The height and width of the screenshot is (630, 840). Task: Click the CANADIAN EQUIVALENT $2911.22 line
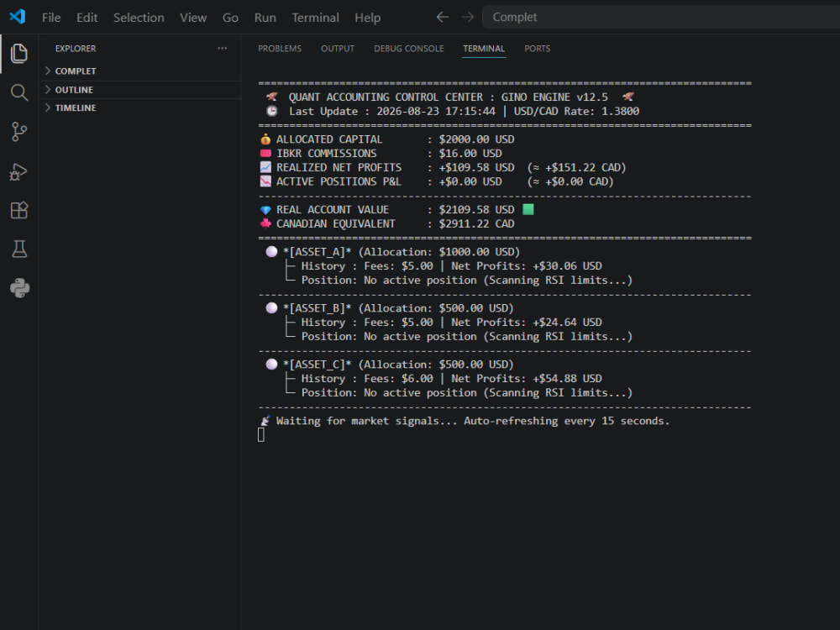tap(386, 224)
